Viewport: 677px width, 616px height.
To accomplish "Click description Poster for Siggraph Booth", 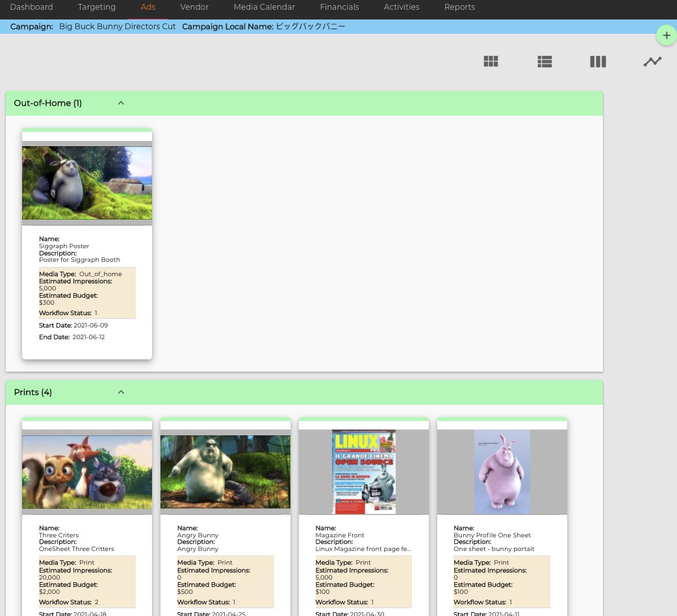I will pyautogui.click(x=79, y=260).
